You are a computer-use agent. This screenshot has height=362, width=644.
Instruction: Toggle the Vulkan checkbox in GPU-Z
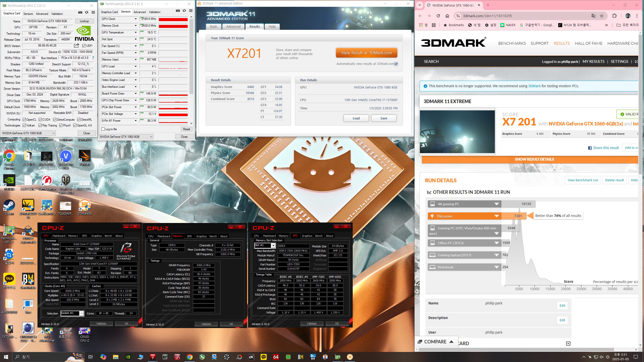24,125
